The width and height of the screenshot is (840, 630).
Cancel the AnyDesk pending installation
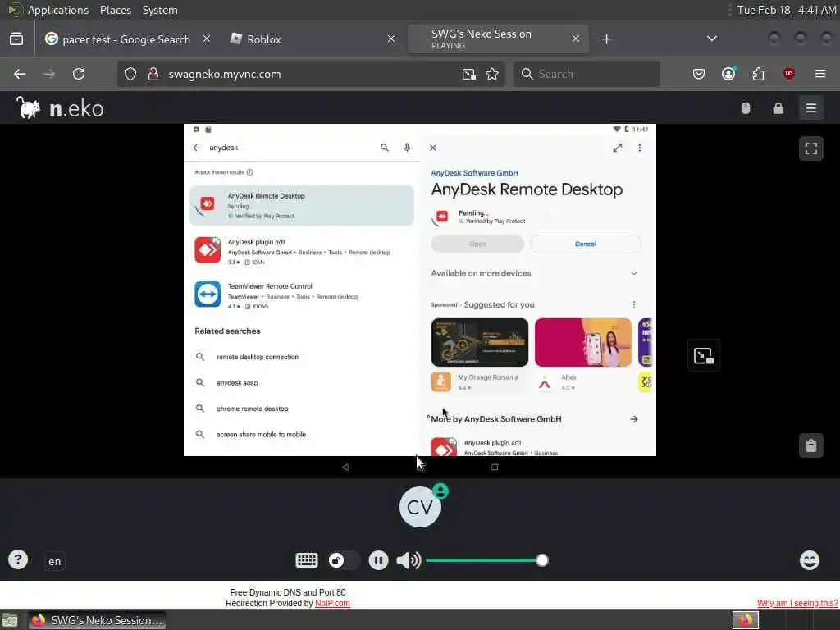[x=586, y=244]
